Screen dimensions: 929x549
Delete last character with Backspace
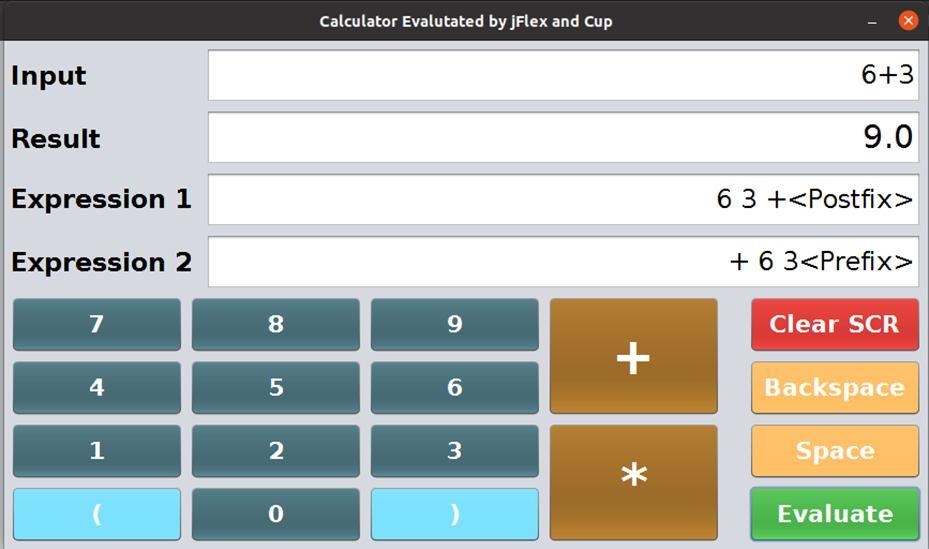[834, 387]
